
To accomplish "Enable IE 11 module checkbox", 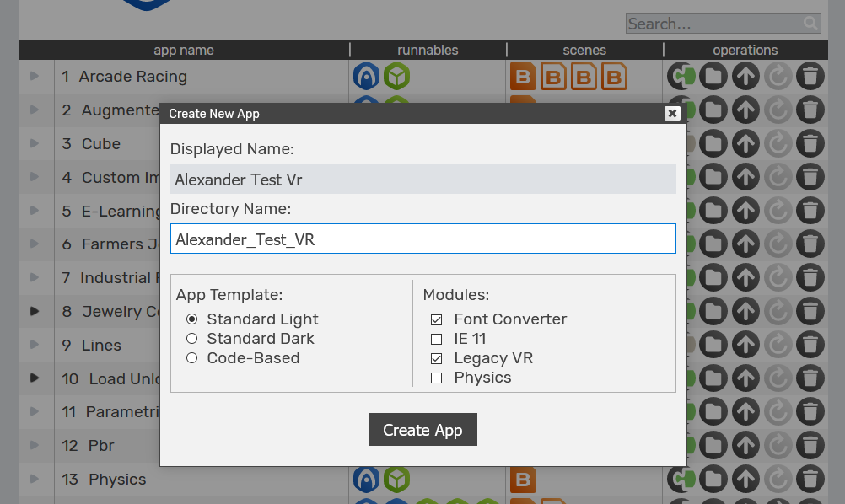I will pos(437,339).
